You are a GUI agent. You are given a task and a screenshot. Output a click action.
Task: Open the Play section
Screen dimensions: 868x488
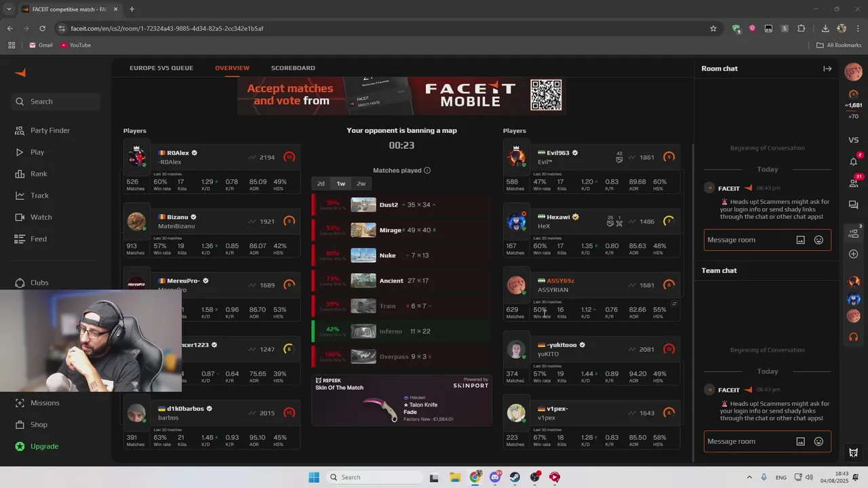[x=37, y=152]
